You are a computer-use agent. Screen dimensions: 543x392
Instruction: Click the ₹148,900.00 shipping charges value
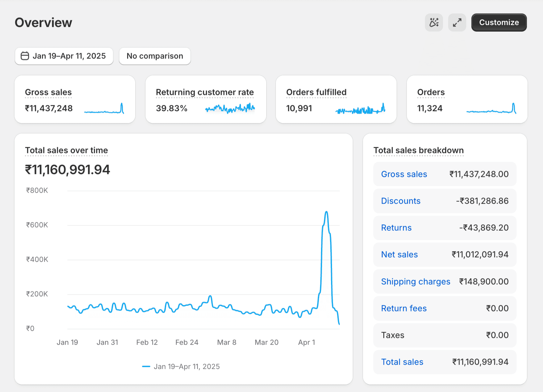click(x=484, y=282)
